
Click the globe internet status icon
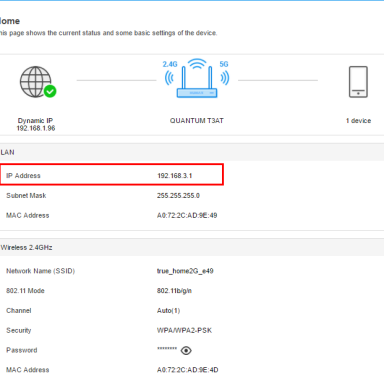pos(36,82)
